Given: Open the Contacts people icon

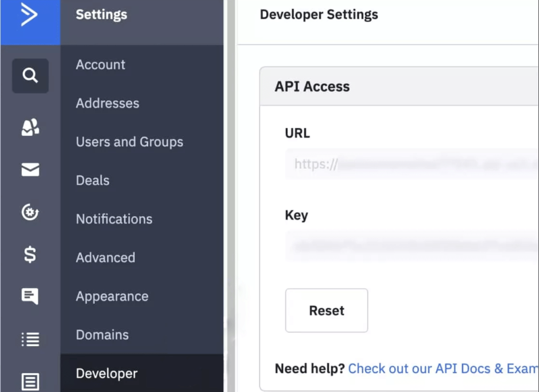Looking at the screenshot, I should 30,127.
